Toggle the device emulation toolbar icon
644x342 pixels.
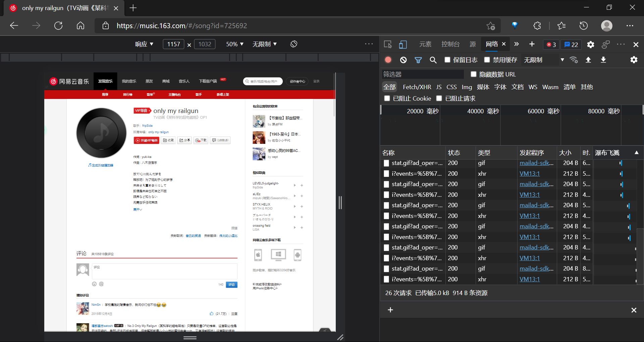(x=403, y=44)
